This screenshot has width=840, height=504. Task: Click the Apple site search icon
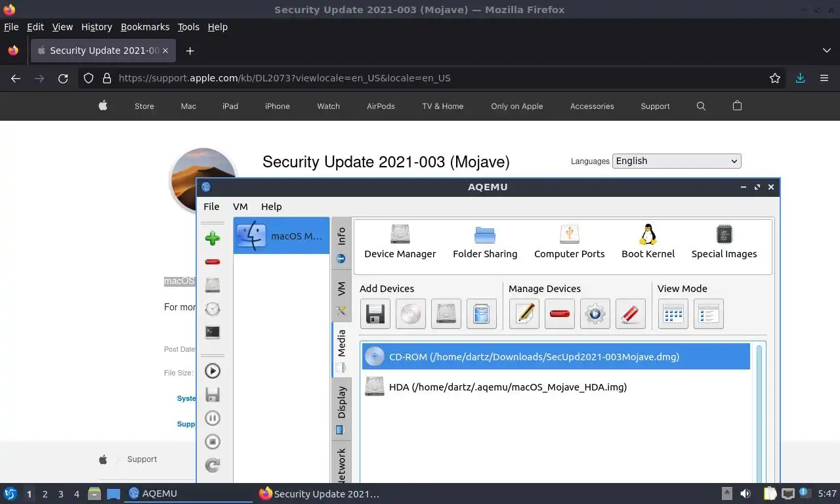pyautogui.click(x=701, y=106)
